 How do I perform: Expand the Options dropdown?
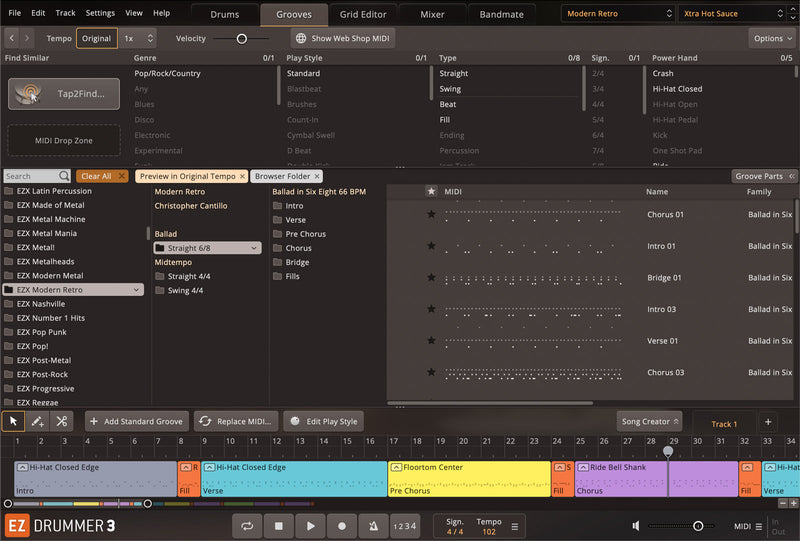point(771,38)
